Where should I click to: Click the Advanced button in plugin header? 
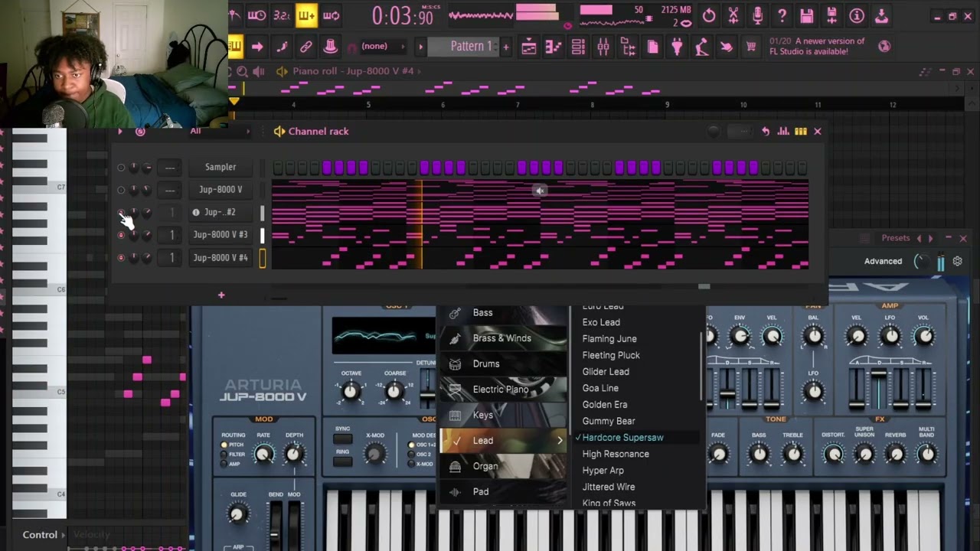(x=883, y=262)
